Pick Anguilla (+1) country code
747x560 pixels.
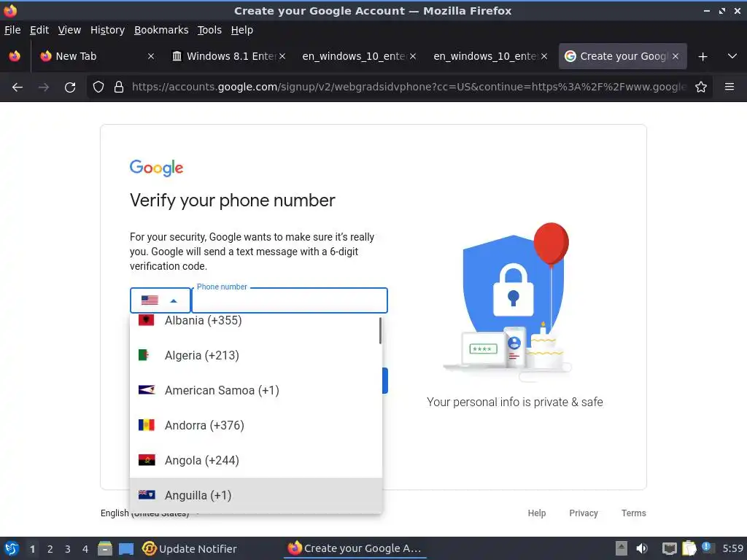pos(256,495)
